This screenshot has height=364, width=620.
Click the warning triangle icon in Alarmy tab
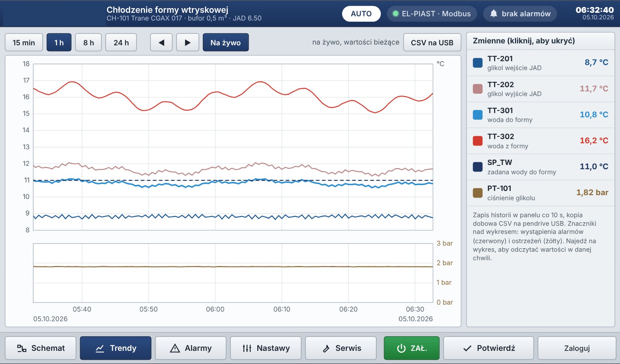(175, 349)
